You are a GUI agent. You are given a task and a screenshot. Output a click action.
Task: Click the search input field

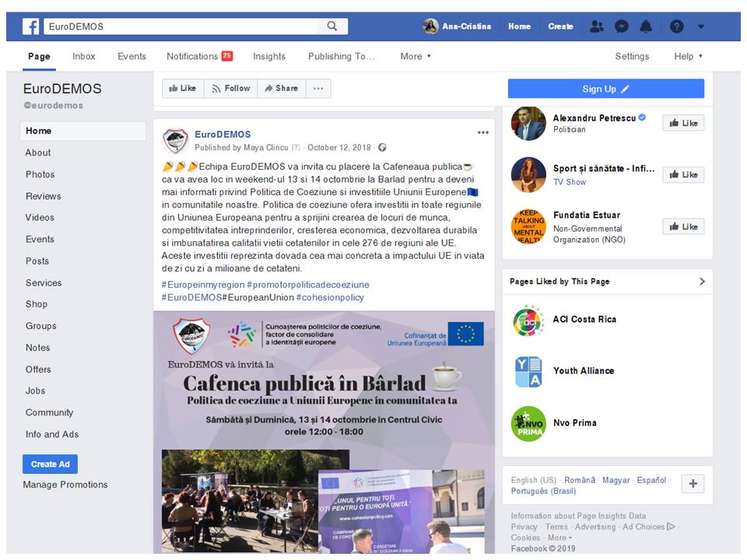[181, 26]
